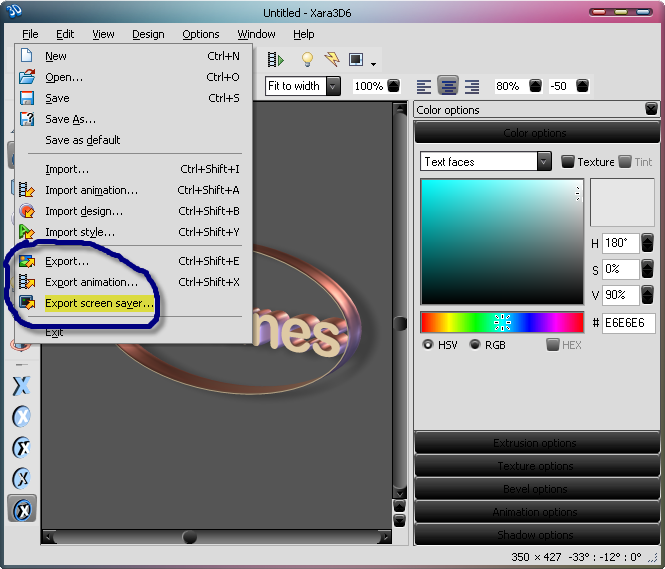Open the Design menu
Image resolution: width=665 pixels, height=569 pixels.
pyautogui.click(x=148, y=34)
